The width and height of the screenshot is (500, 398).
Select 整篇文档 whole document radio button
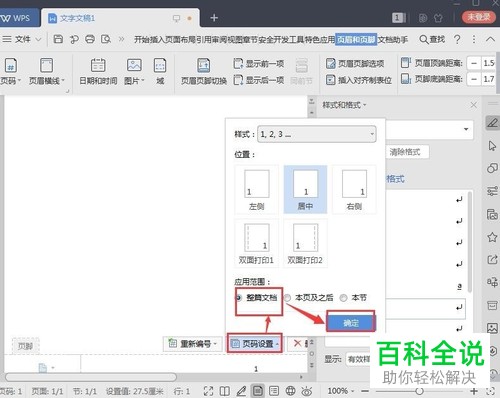(x=238, y=298)
